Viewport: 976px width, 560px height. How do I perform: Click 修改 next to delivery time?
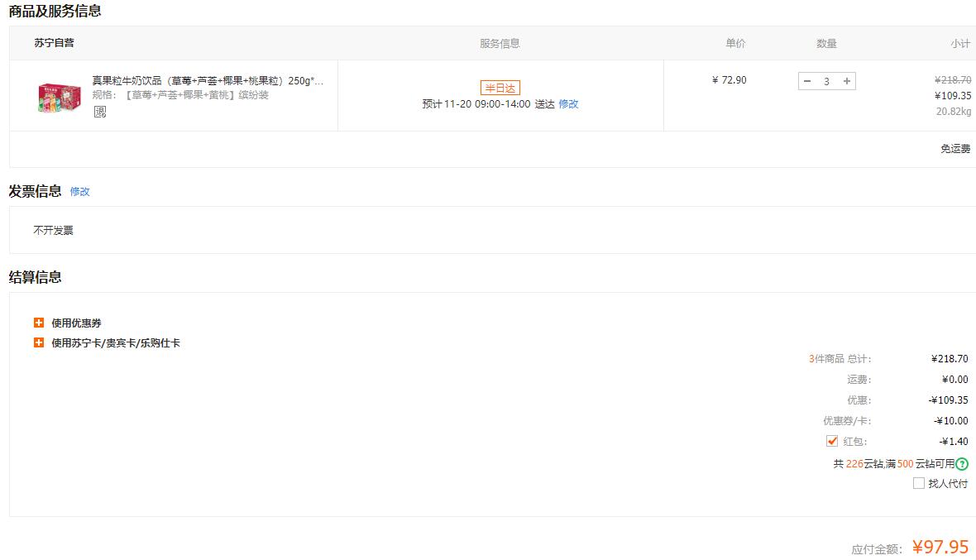[568, 104]
